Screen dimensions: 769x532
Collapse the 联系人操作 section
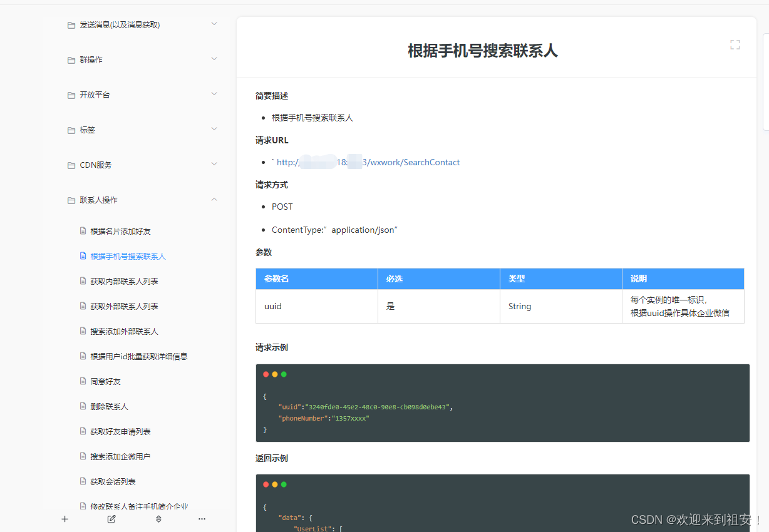click(x=214, y=199)
